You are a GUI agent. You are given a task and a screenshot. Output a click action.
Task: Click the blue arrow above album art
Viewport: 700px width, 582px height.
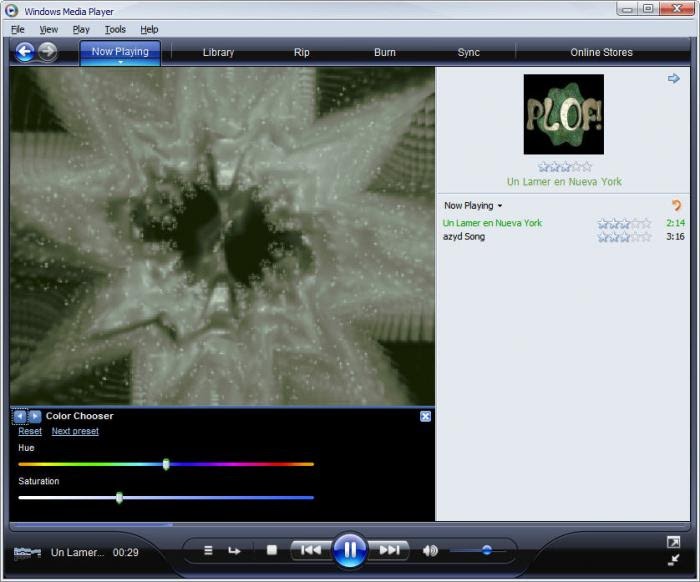click(x=673, y=79)
